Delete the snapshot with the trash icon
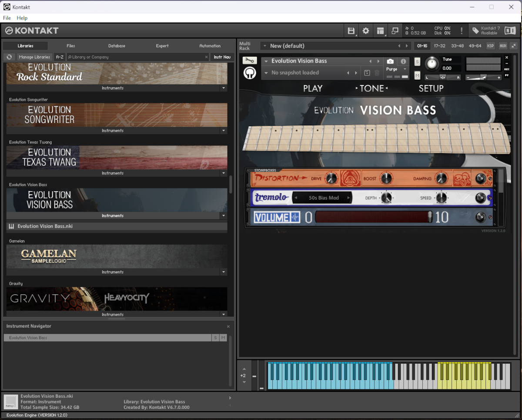 (x=377, y=73)
